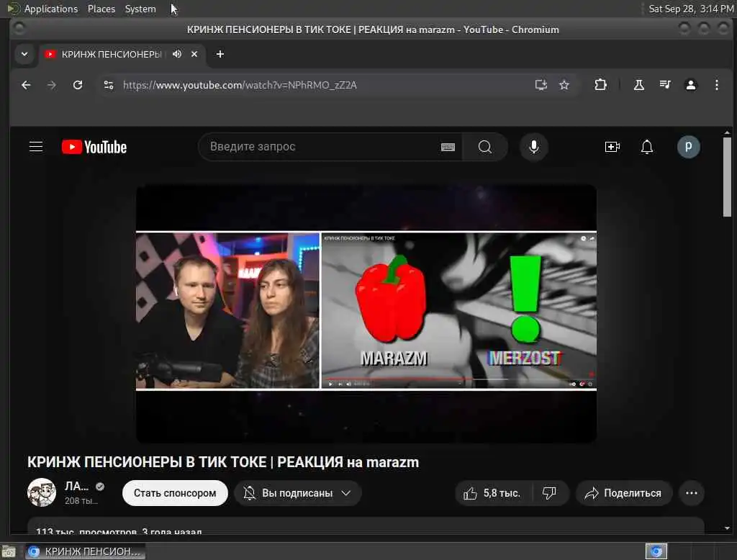Mute the tab via the speaker icon
The width and height of the screenshot is (737, 560).
[x=177, y=54]
